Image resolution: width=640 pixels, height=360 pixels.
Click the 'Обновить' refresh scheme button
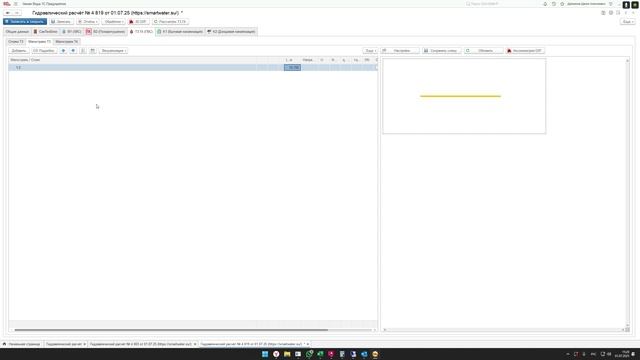pos(484,51)
